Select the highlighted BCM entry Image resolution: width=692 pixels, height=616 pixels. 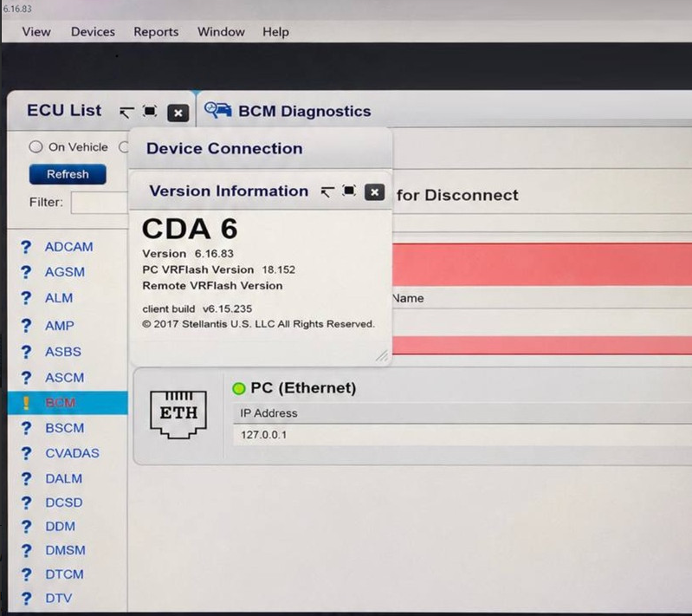(x=68, y=403)
